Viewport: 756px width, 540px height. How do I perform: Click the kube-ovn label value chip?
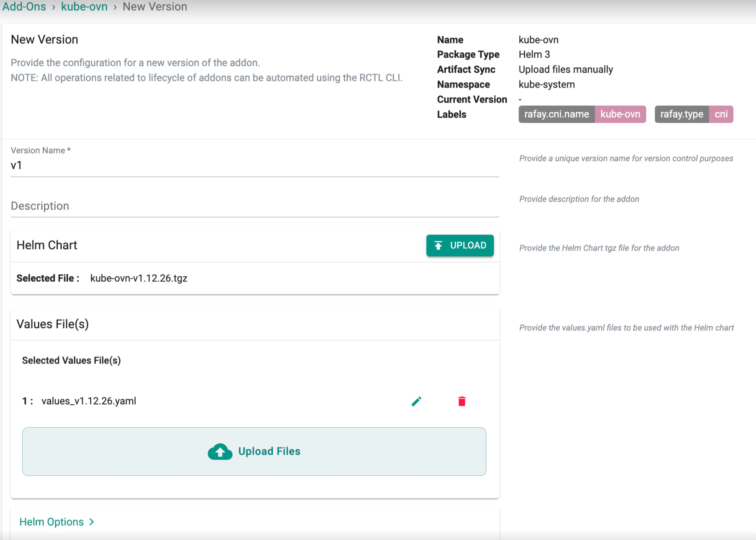coord(620,114)
